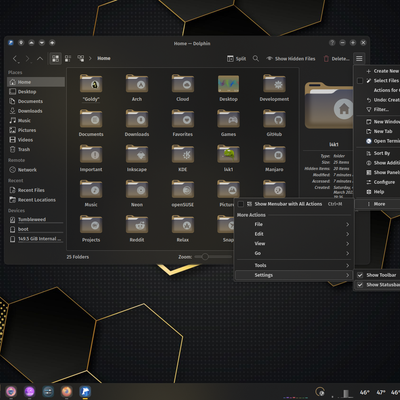The image size is (400, 400).
Task: Click the Delete toolbar button
Action: (x=337, y=59)
